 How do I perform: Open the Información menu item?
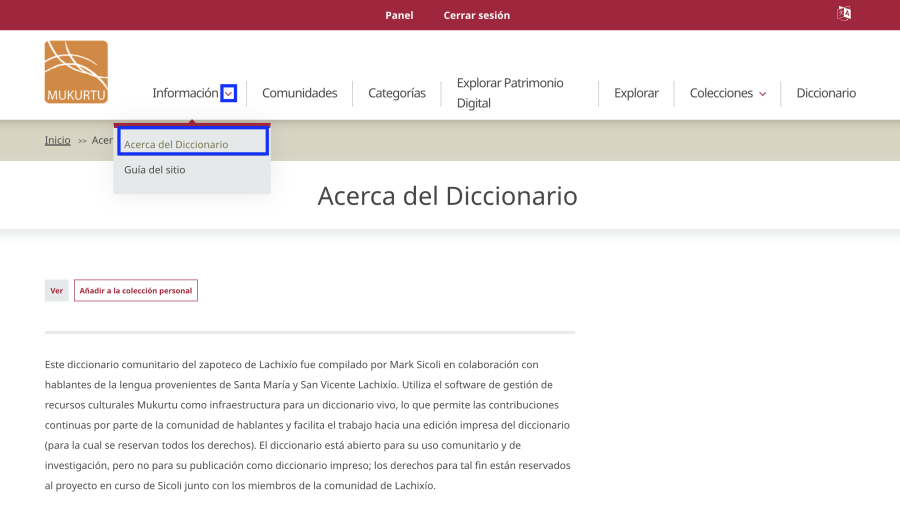coord(185,93)
